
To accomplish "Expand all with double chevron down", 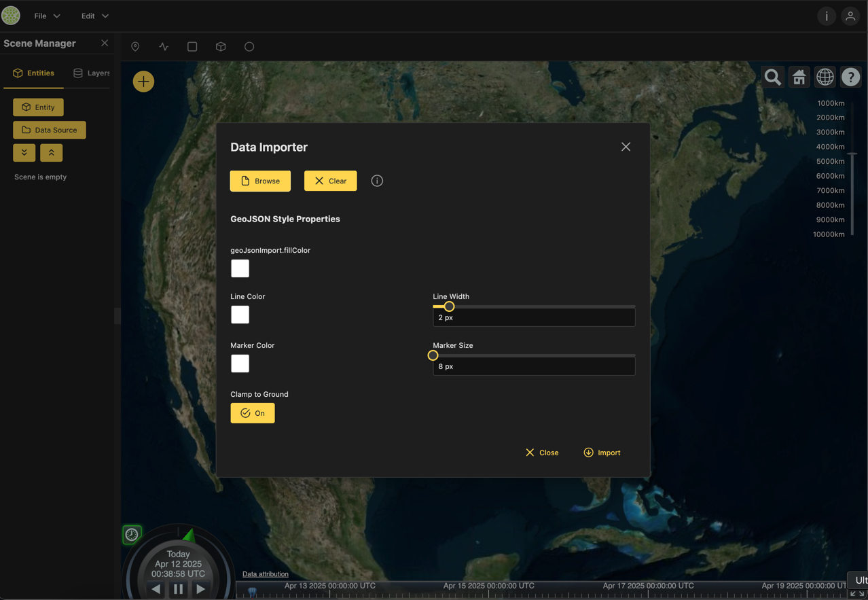I will tap(24, 153).
